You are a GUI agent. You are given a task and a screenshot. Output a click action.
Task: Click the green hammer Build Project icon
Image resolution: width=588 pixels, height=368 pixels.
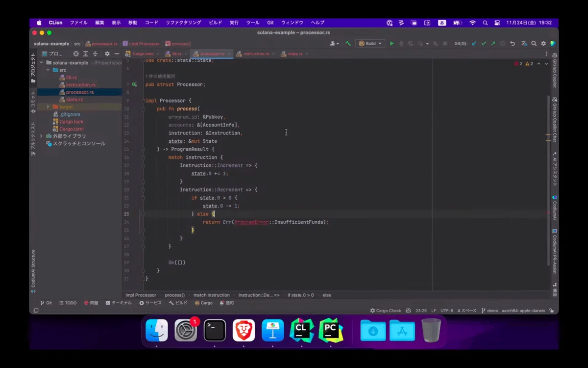348,44
